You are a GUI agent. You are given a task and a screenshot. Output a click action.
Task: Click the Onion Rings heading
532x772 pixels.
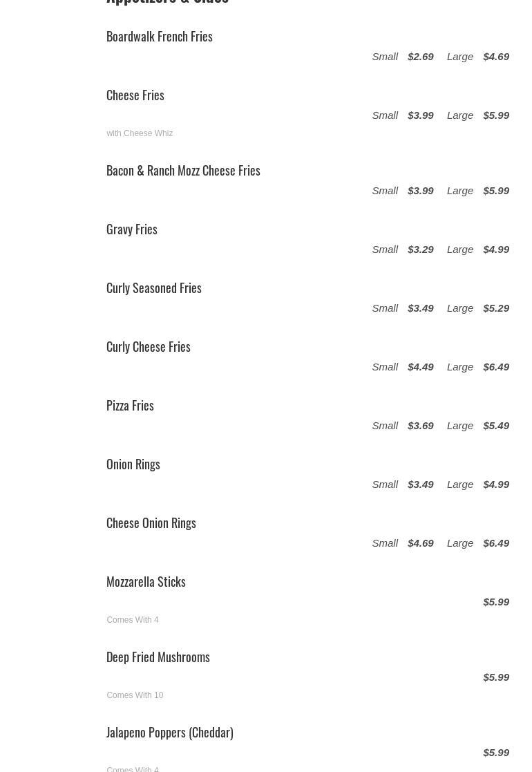point(133,464)
